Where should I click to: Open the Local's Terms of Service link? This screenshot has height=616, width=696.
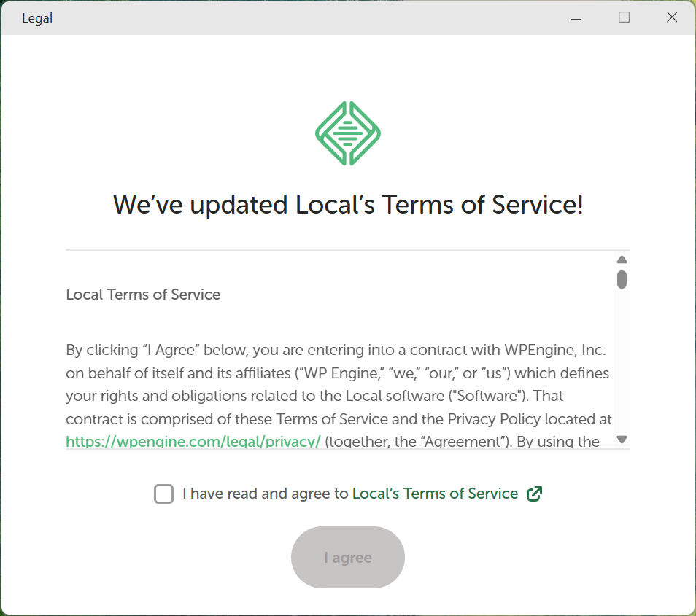435,494
